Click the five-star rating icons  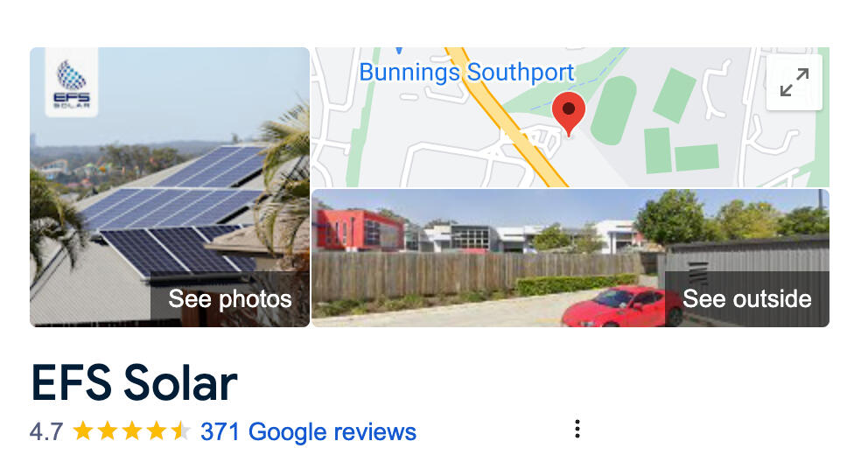[x=132, y=431]
